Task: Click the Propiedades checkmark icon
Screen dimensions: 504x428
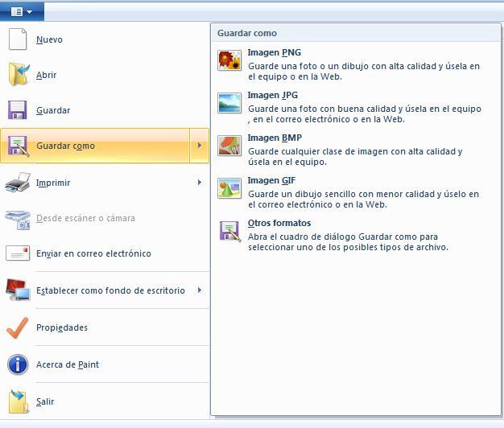Action: [x=18, y=327]
